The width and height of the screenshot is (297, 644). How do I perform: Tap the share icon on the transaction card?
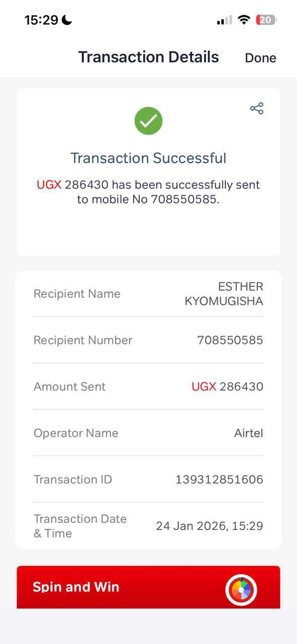pyautogui.click(x=257, y=108)
